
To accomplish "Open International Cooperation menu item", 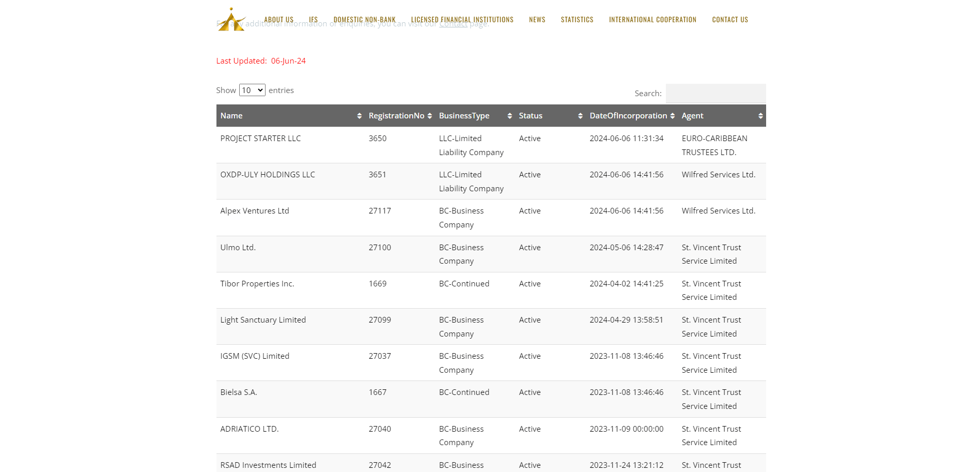I will (x=652, y=20).
